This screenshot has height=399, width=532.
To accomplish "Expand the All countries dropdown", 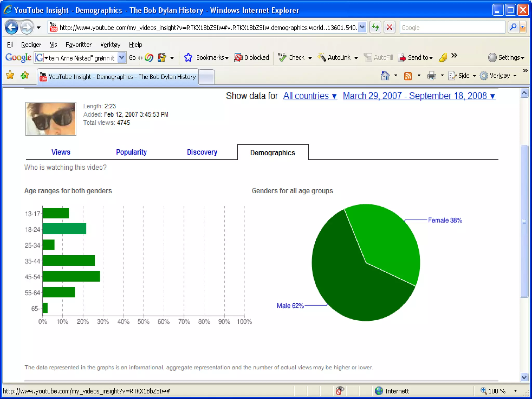I will (x=310, y=96).
